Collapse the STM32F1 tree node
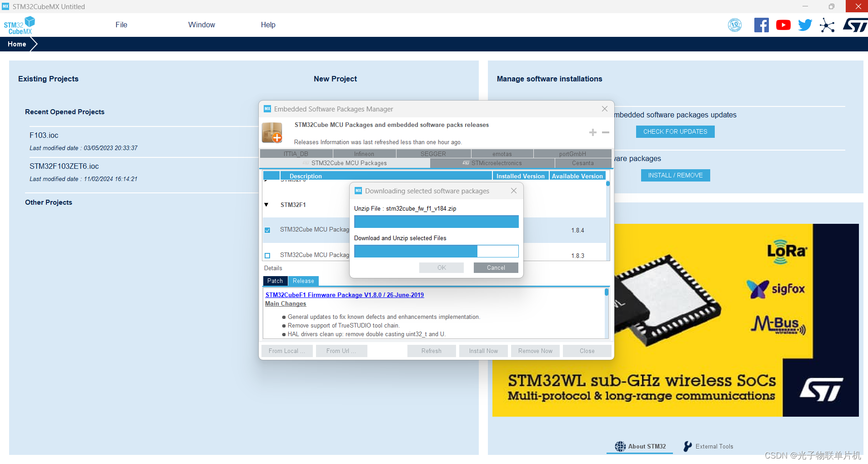Screen dimensions: 868x464 pyautogui.click(x=266, y=205)
